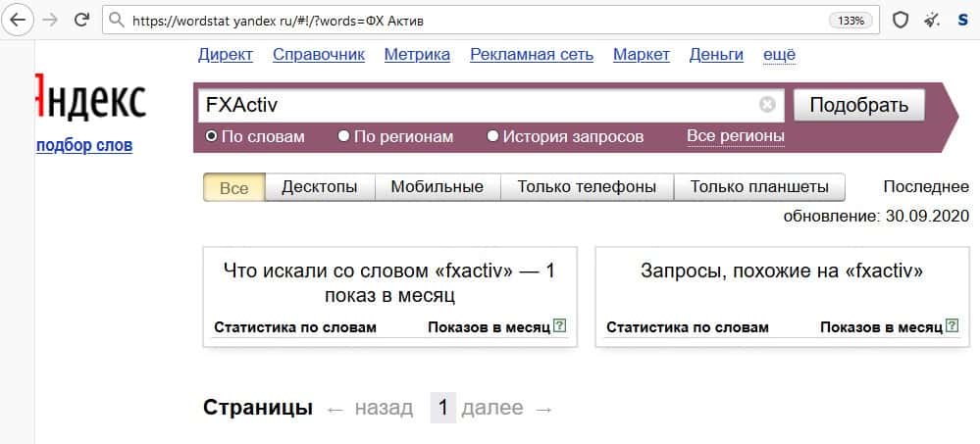Open the Справочник link
Viewport: 980px width, 444px height.
tap(319, 55)
